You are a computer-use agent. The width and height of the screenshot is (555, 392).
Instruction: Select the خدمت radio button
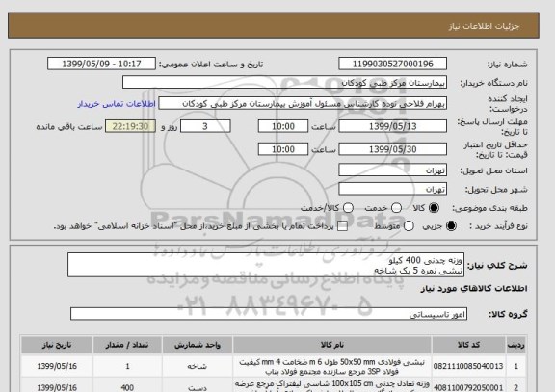coord(396,208)
